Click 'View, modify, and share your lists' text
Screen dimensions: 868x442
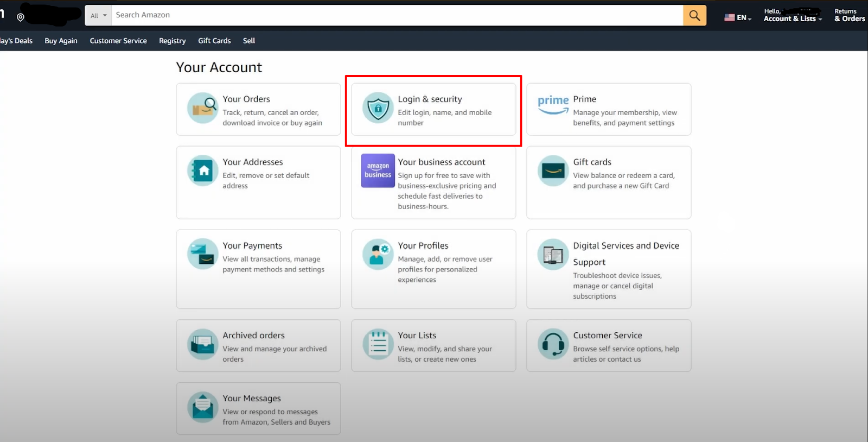click(445, 354)
